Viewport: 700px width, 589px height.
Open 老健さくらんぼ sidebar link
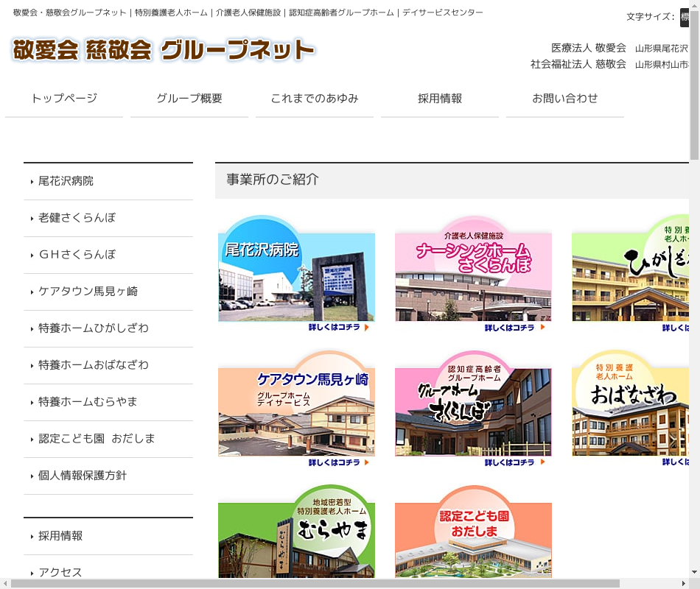(x=77, y=218)
